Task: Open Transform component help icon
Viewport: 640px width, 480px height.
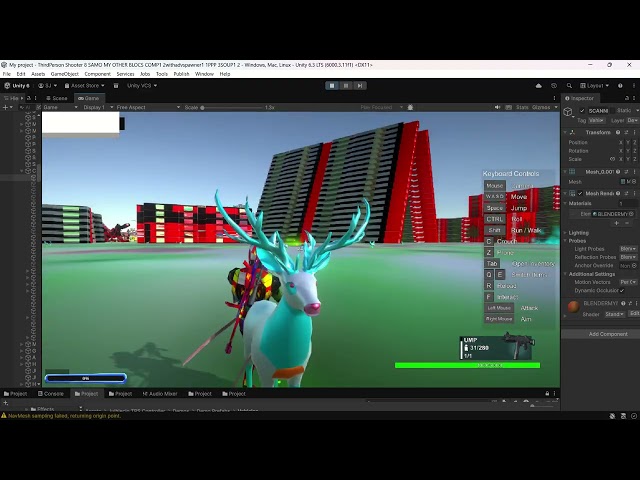Action: point(618,132)
